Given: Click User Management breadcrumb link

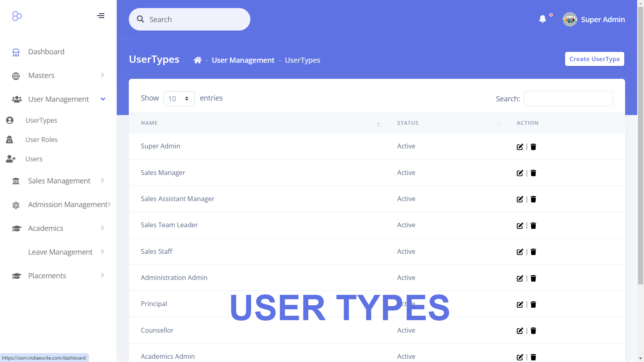Looking at the screenshot, I should 243,60.
